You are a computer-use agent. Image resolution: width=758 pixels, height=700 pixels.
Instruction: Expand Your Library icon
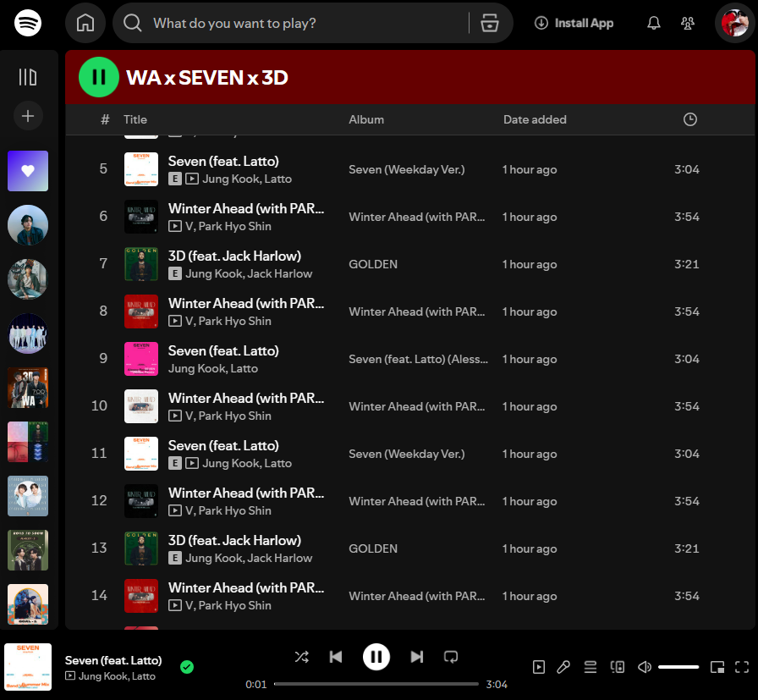pos(28,77)
